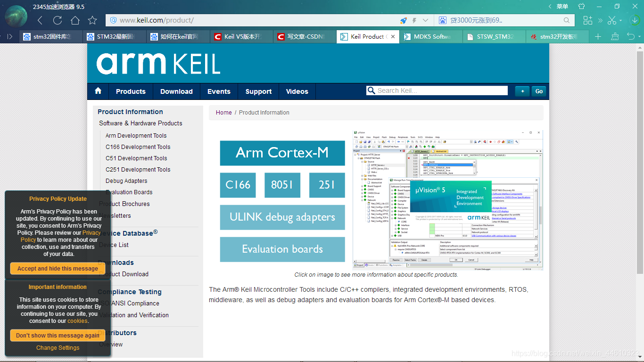Image resolution: width=644 pixels, height=362 pixels.
Task: Close the Keil Product tab
Action: point(393,37)
